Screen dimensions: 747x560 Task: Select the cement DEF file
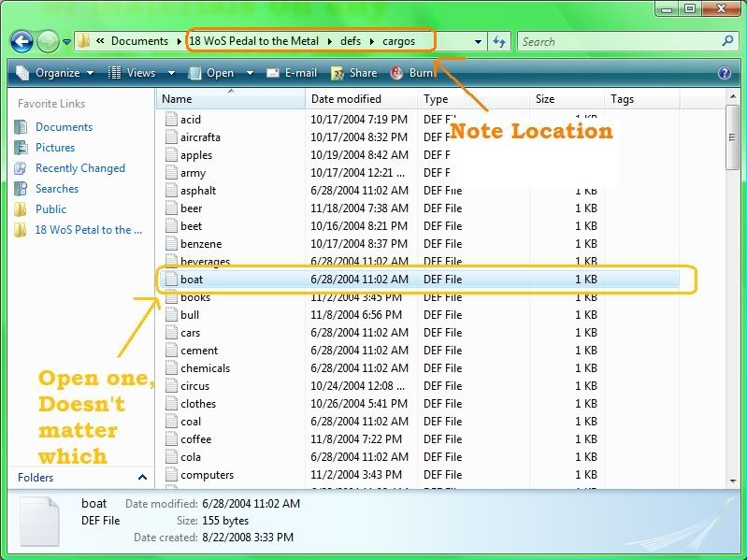coord(199,351)
